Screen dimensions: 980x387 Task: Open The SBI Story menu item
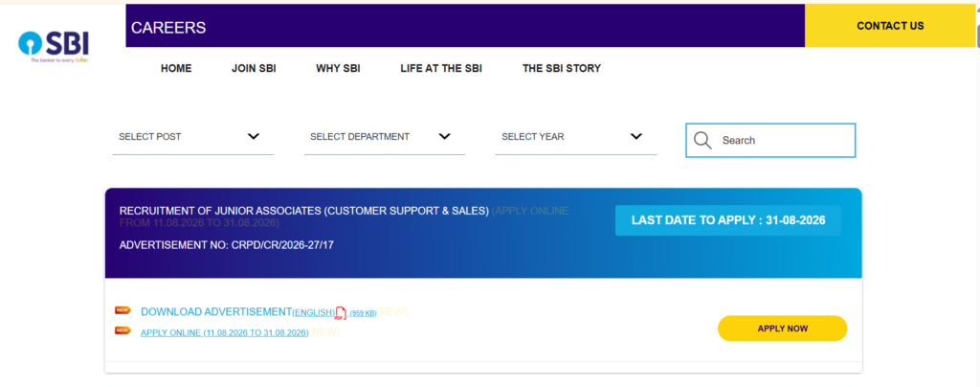(x=562, y=69)
